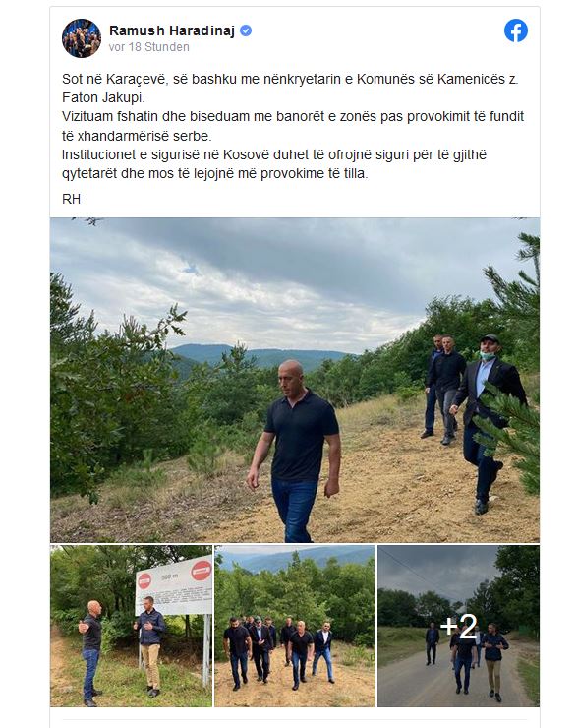This screenshot has width=577, height=728.
Task: Click the red stop symbol on the sign thumbnail
Action: (202, 571)
